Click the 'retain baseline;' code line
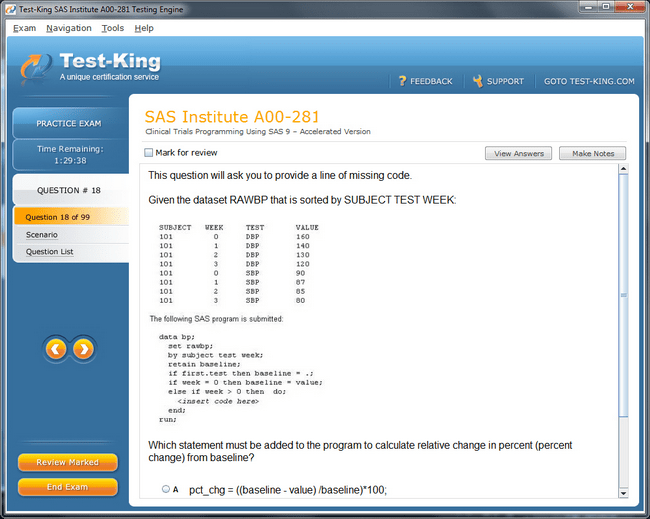 point(204,364)
